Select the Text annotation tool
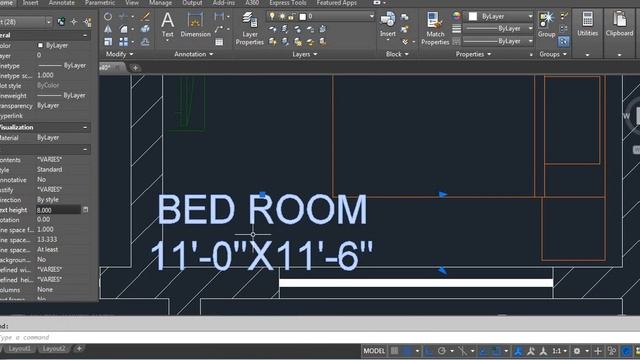This screenshot has height=360, width=640. tap(167, 25)
